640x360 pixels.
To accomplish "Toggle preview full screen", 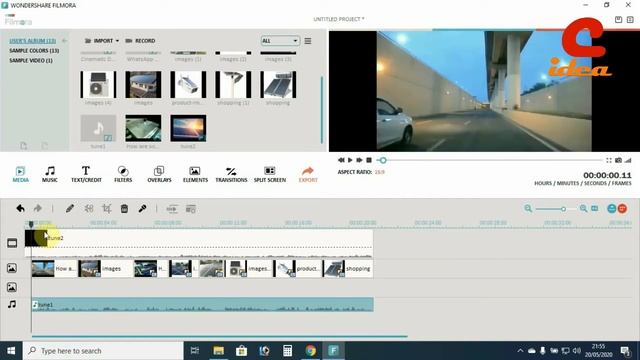I will (x=609, y=160).
